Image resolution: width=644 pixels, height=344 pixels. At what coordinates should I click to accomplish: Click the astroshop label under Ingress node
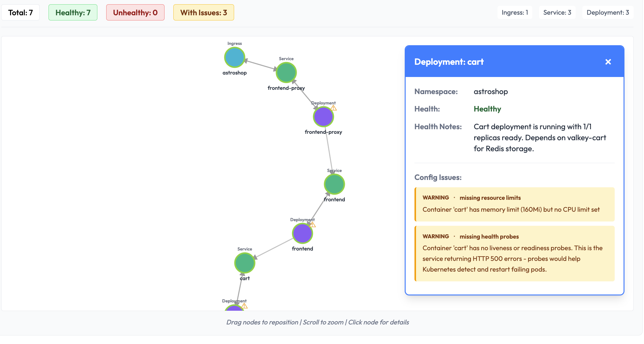coord(234,73)
